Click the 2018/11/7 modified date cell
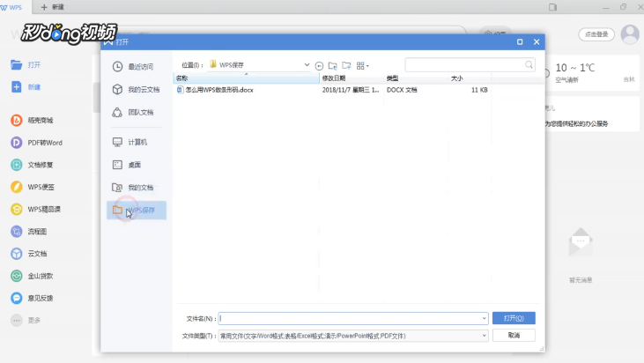This screenshot has width=644, height=363. (351, 90)
